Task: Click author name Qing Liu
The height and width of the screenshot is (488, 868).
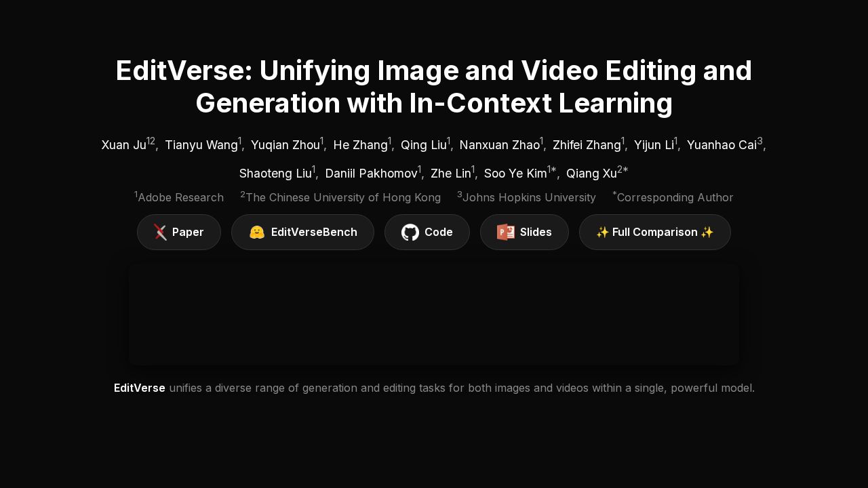Action: click(x=424, y=145)
